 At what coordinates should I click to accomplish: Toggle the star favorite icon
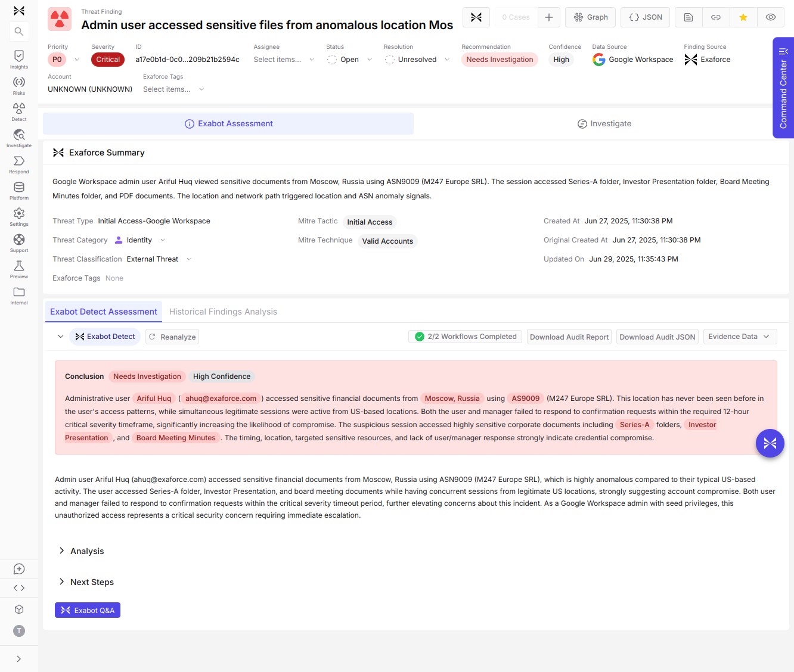click(743, 17)
